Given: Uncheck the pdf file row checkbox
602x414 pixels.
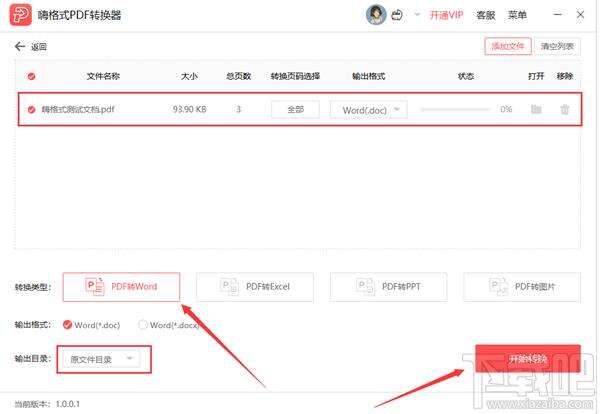Looking at the screenshot, I should coord(31,109).
